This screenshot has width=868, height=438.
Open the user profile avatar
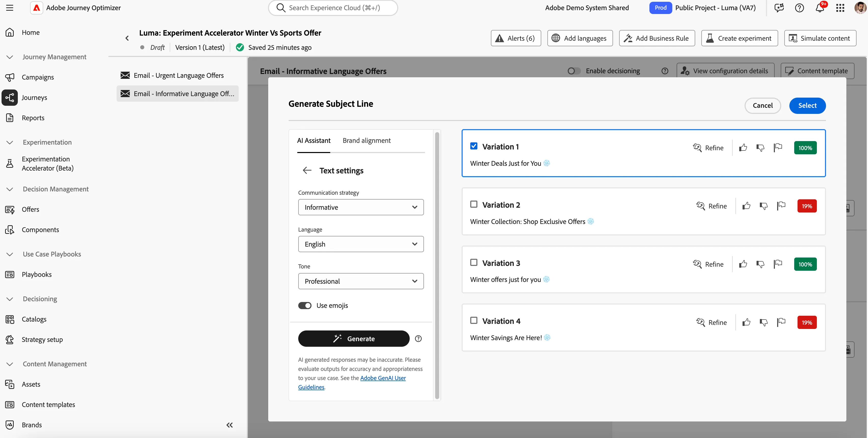(860, 7)
